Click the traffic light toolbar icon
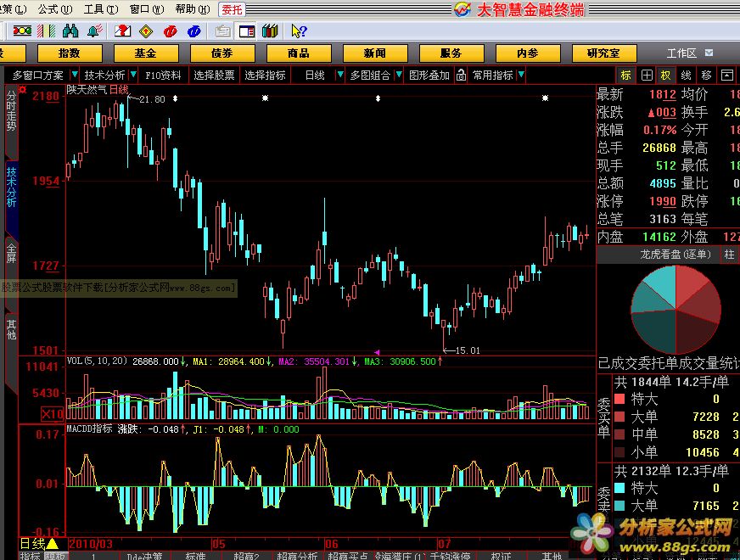 (x=22, y=31)
